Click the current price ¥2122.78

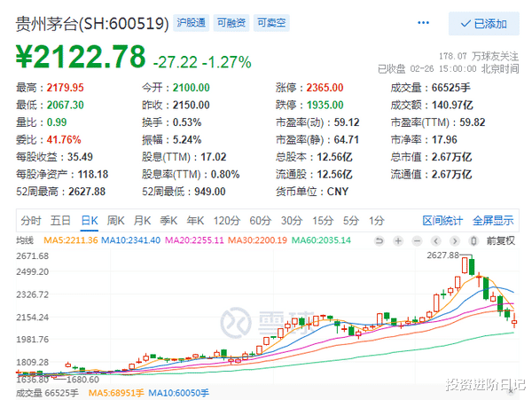tap(81, 56)
